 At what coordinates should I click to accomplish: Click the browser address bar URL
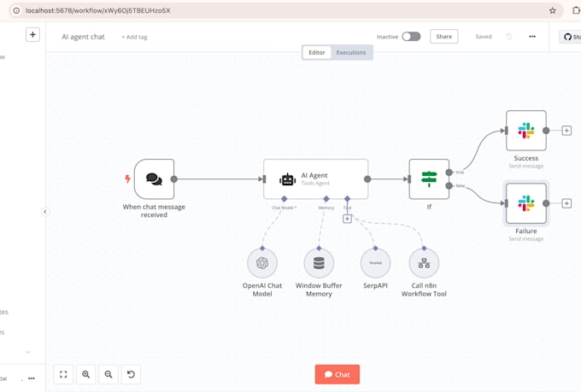tap(97, 10)
